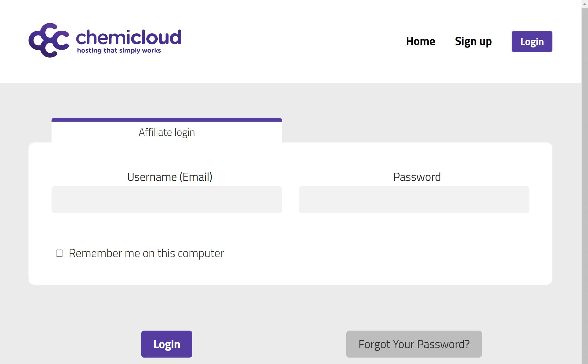Select the Affiliate login tab
Viewport: 588px width, 364px height.
point(167,132)
